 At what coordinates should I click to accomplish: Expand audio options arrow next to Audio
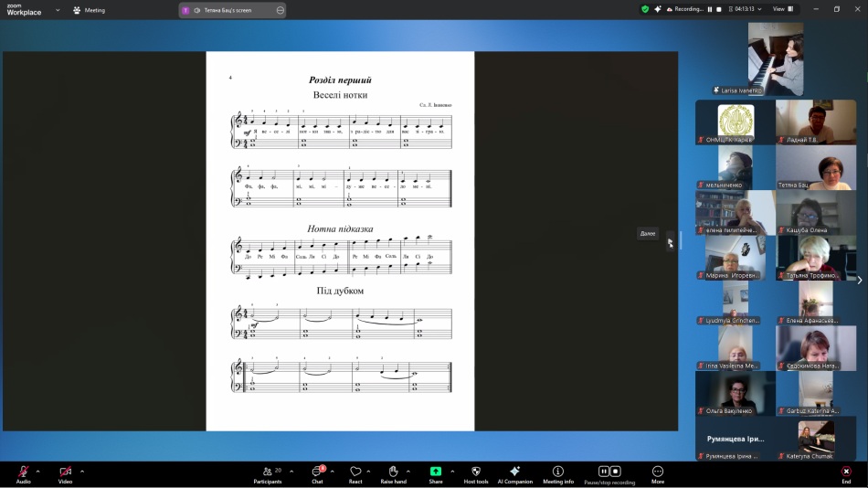(37, 472)
